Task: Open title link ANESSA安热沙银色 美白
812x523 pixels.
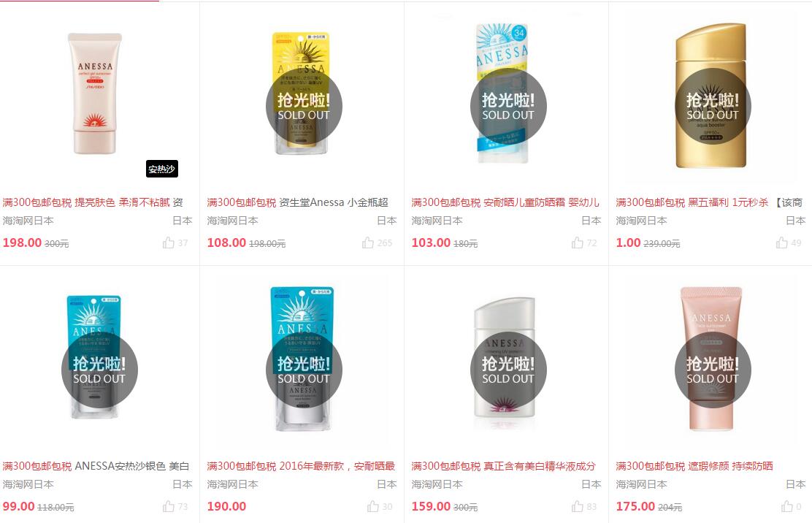Action: (x=132, y=466)
